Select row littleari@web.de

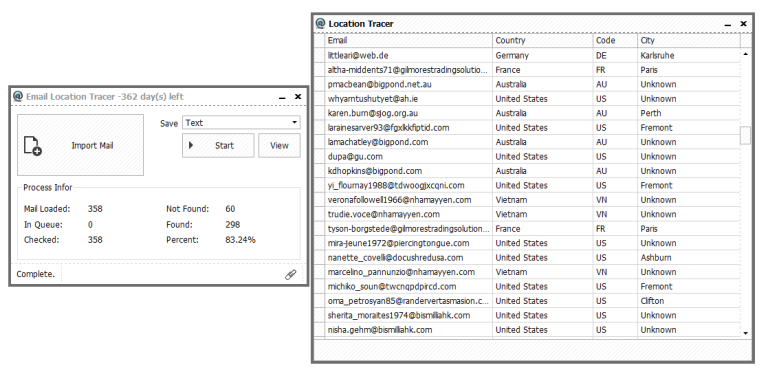[527, 55]
